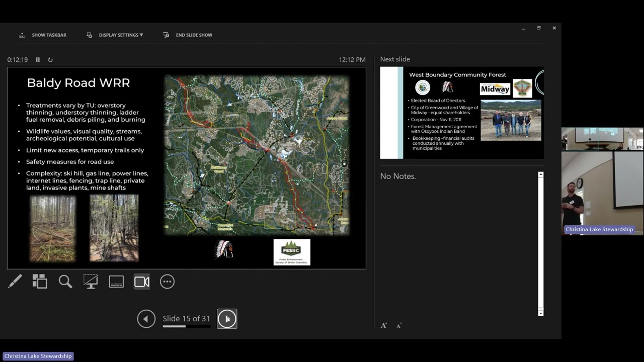Restore the presenter view window
644x362 pixels.
pyautogui.click(x=538, y=28)
